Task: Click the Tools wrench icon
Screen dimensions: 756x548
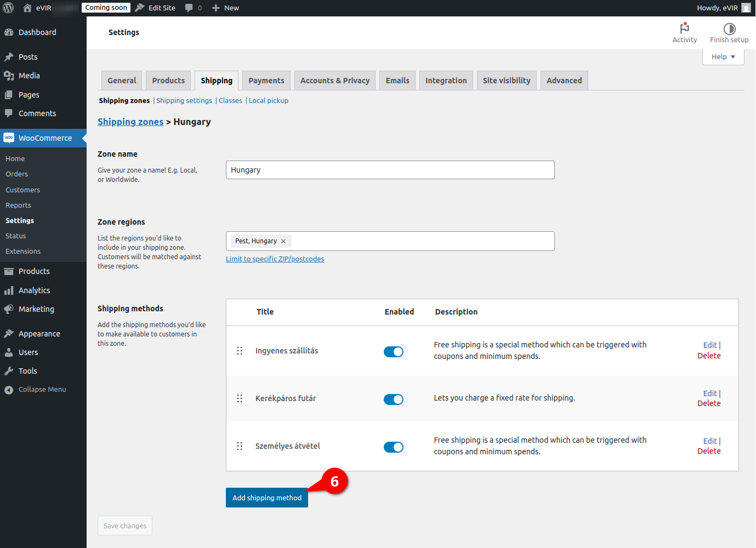Action: tap(9, 371)
